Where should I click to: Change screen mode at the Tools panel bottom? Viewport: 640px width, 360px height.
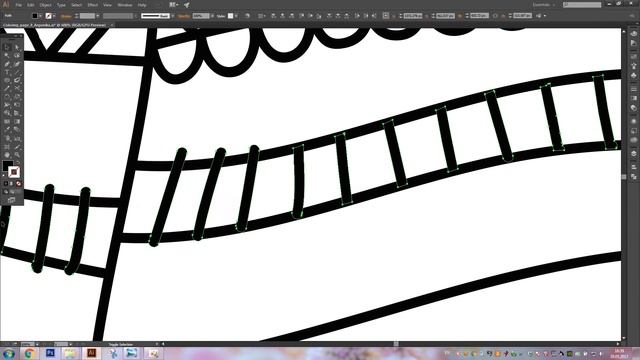tap(11, 200)
